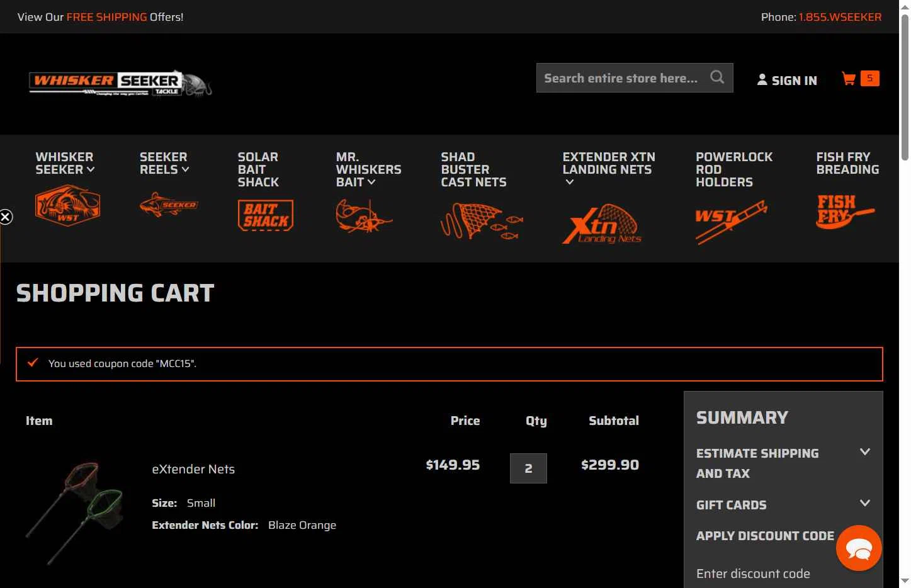Close the side popup with X
911x588 pixels.
point(6,217)
